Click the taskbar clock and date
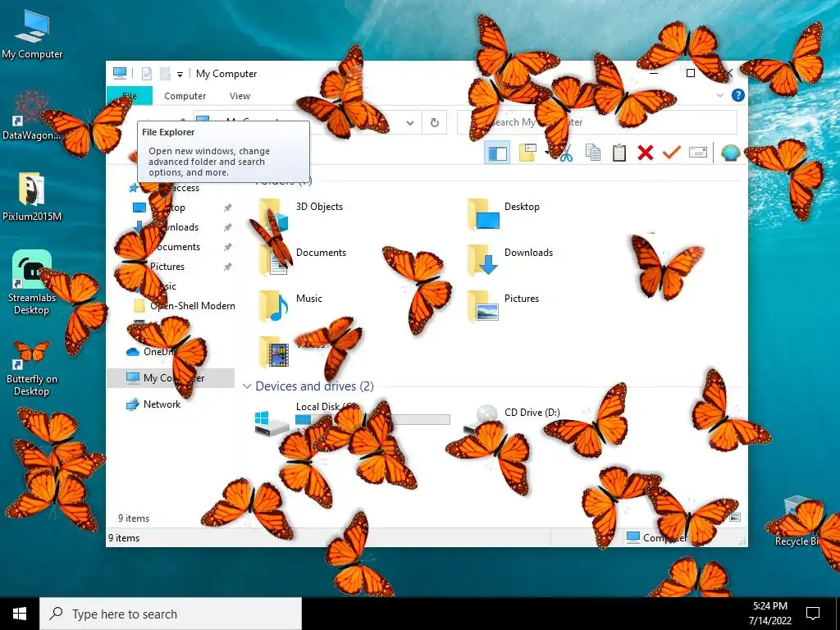This screenshot has width=840, height=630. pos(769,614)
